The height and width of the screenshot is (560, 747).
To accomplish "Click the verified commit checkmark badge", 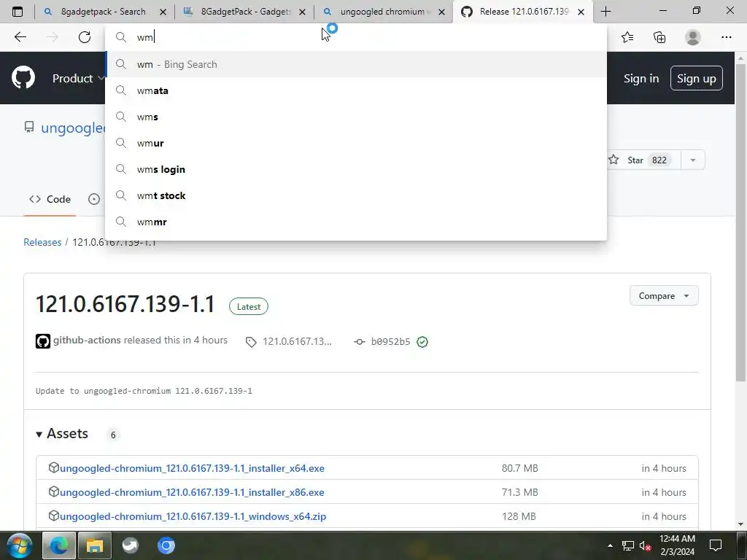I will pos(422,342).
